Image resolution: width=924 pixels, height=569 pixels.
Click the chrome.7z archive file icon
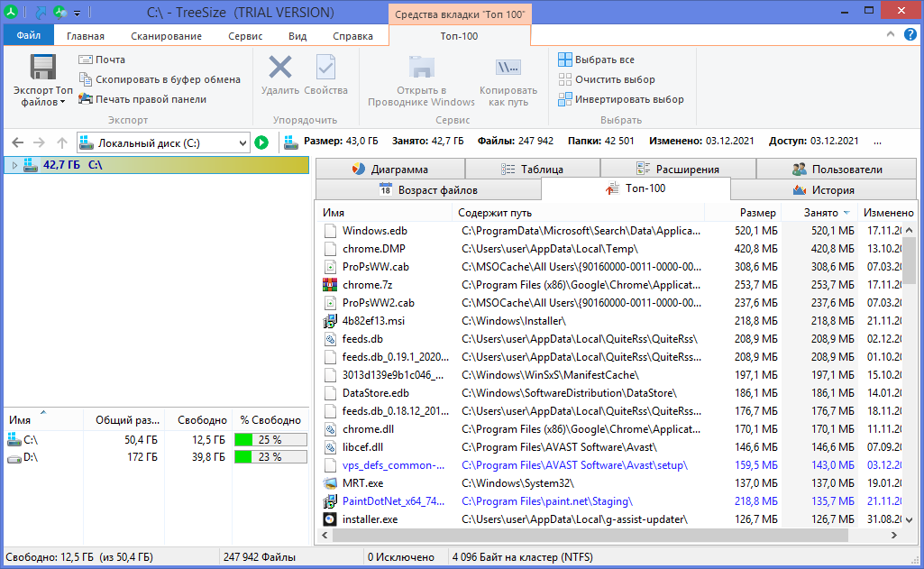[x=330, y=285]
